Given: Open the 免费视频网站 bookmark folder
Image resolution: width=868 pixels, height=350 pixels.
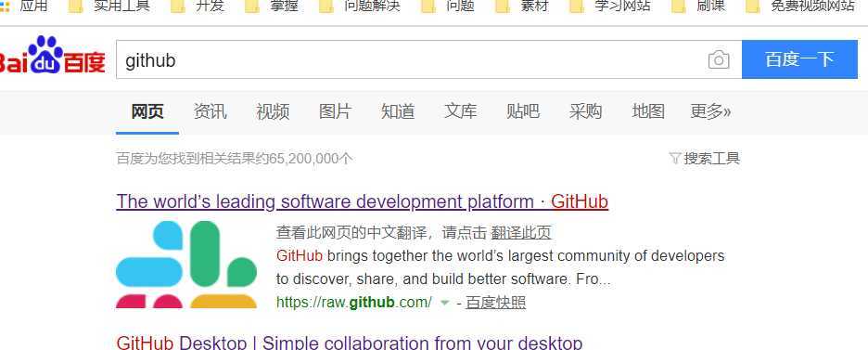Looking at the screenshot, I should coord(800,6).
